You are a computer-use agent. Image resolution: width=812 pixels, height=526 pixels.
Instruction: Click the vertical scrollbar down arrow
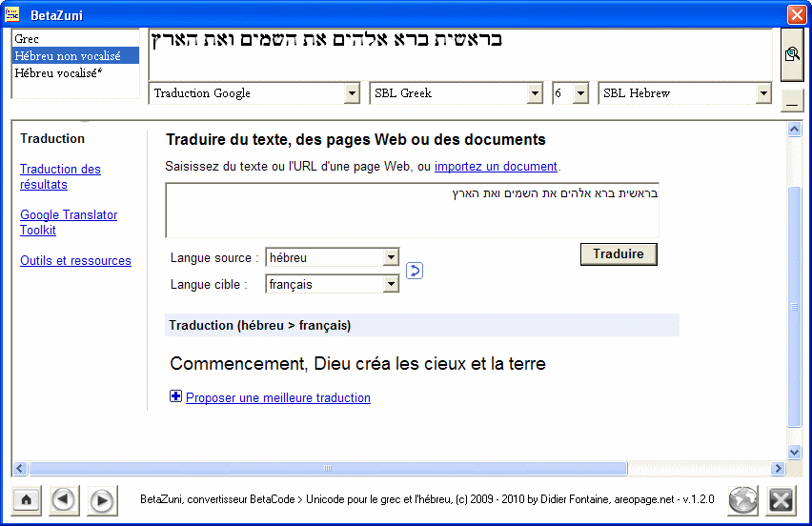click(x=795, y=452)
